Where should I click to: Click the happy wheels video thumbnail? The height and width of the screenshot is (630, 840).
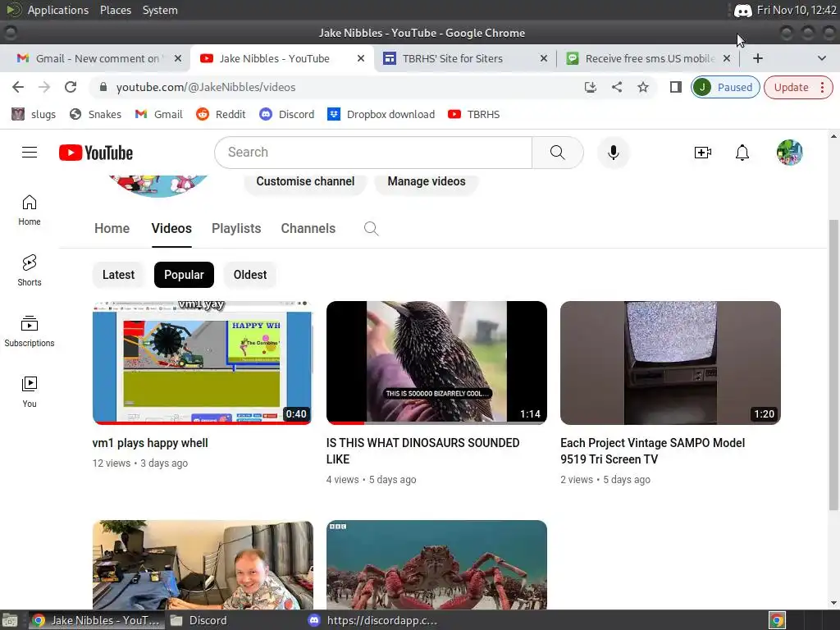[x=203, y=363]
